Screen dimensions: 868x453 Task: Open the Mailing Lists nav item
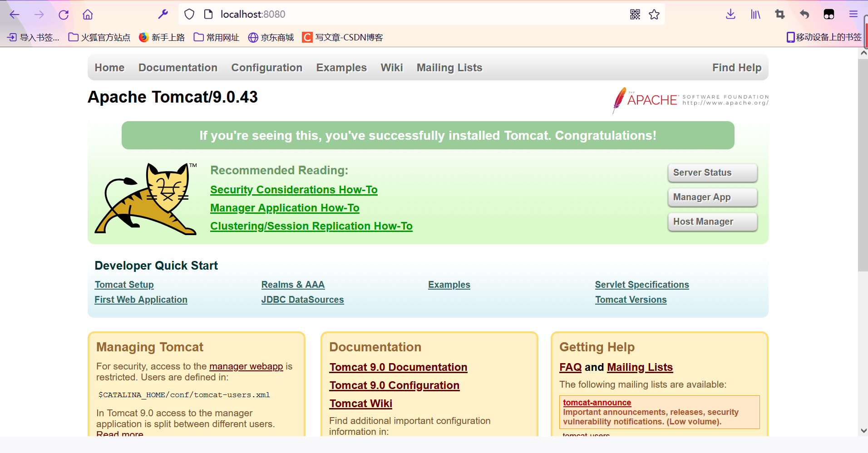pos(449,68)
